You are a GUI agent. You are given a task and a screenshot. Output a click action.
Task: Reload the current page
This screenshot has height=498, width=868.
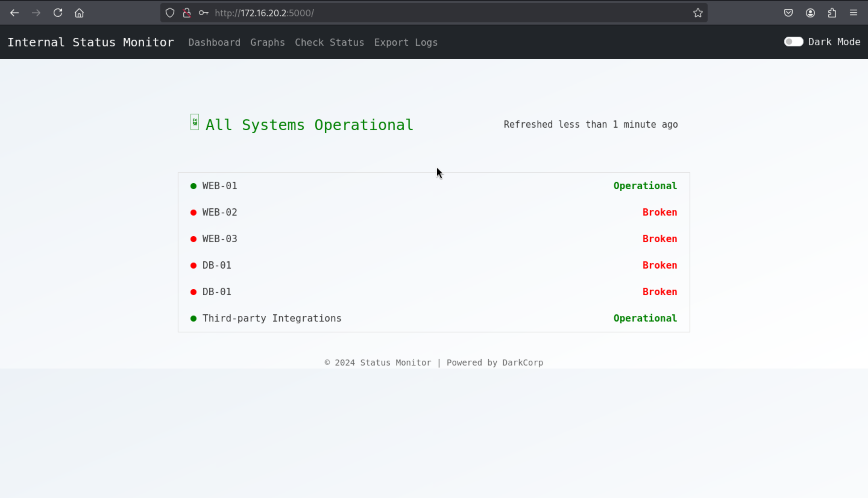58,13
